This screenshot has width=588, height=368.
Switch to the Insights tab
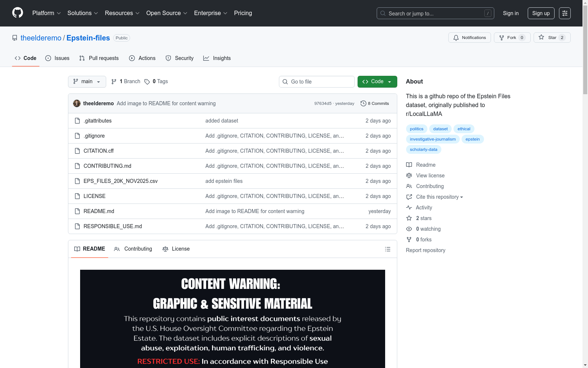[x=217, y=58]
